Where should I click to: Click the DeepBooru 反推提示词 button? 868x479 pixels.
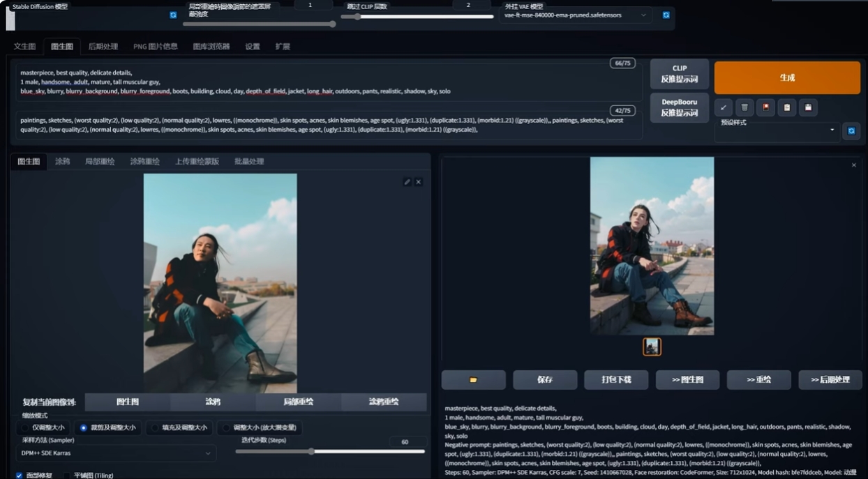(x=680, y=107)
